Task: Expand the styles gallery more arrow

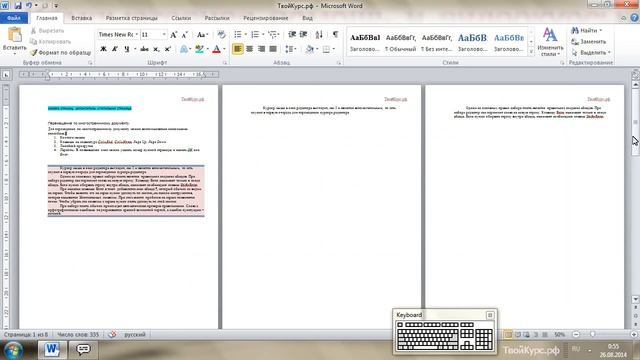Action: pyautogui.click(x=531, y=51)
